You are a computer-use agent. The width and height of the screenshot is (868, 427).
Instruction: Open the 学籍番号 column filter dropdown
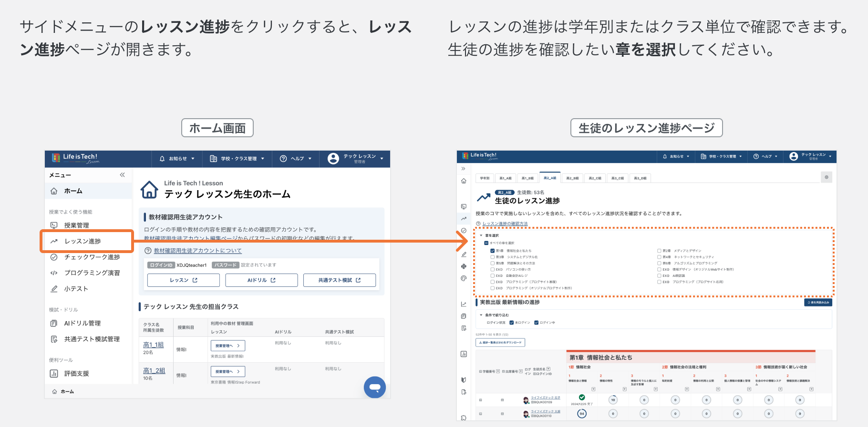pyautogui.click(x=498, y=371)
